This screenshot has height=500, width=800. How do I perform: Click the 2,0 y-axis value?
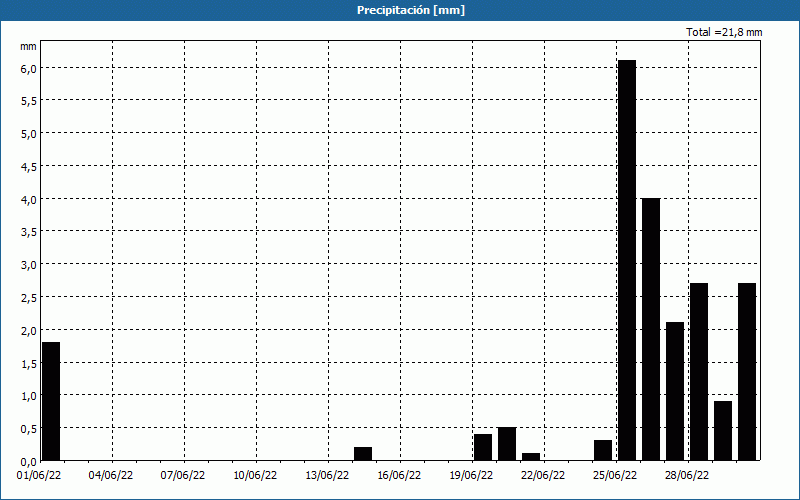[x=29, y=331]
